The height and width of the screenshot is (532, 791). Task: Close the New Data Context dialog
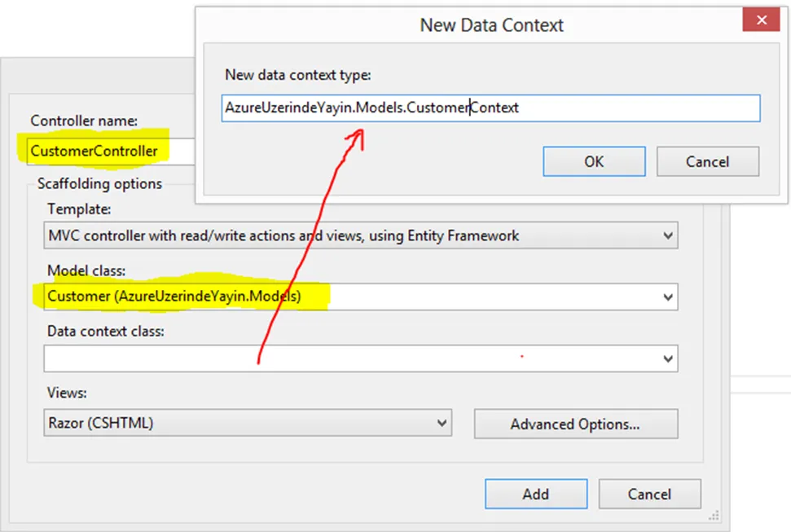coord(761,20)
